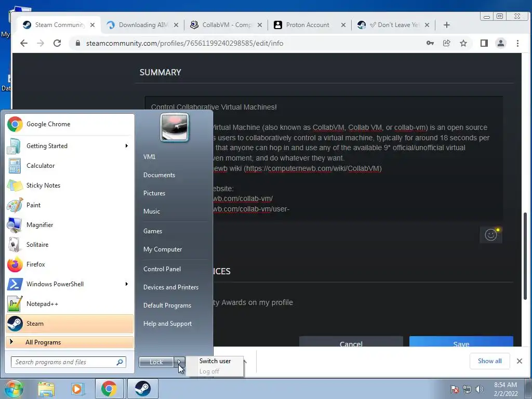532x399 pixels.
Task: Close the Proton Account tab
Action: [x=343, y=25]
